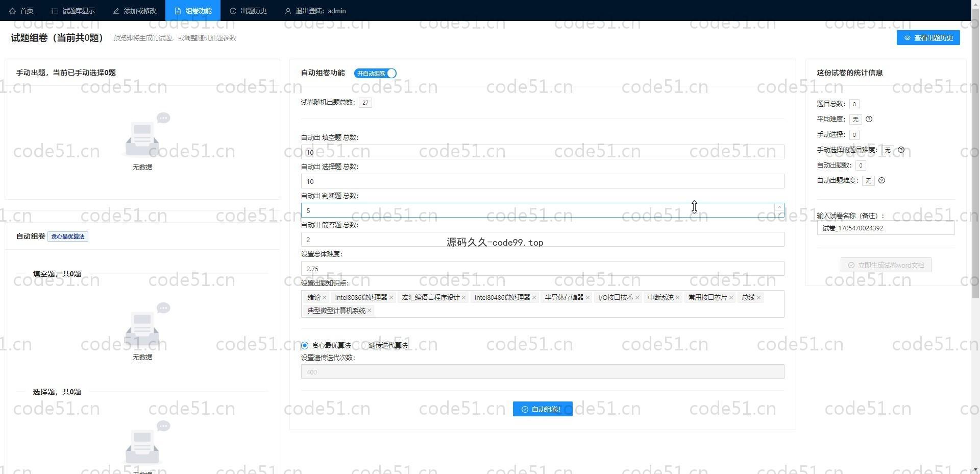Click the 选择题，共0题 heading
The width and height of the screenshot is (980, 474).
click(x=57, y=392)
